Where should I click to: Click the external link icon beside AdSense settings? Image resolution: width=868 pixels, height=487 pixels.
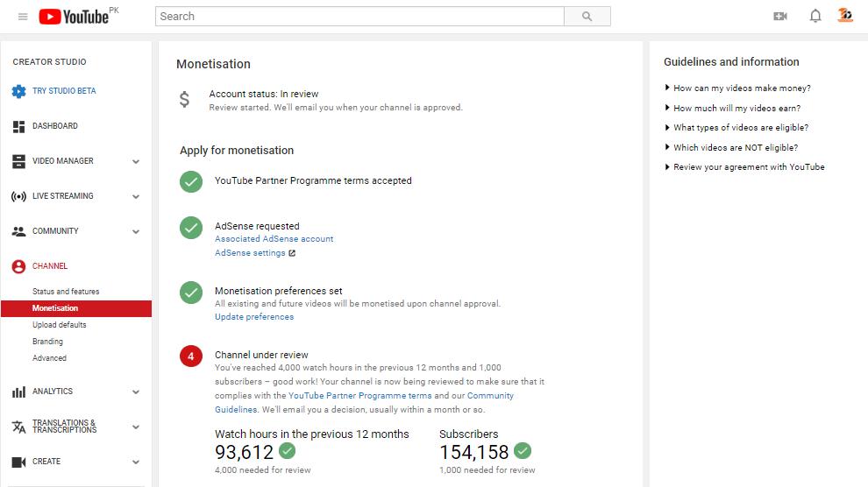tap(292, 253)
